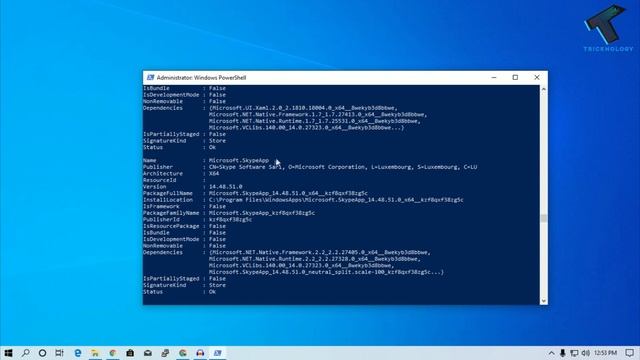Open Task View on the taskbar
The height and width of the screenshot is (360, 640).
pos(60,353)
